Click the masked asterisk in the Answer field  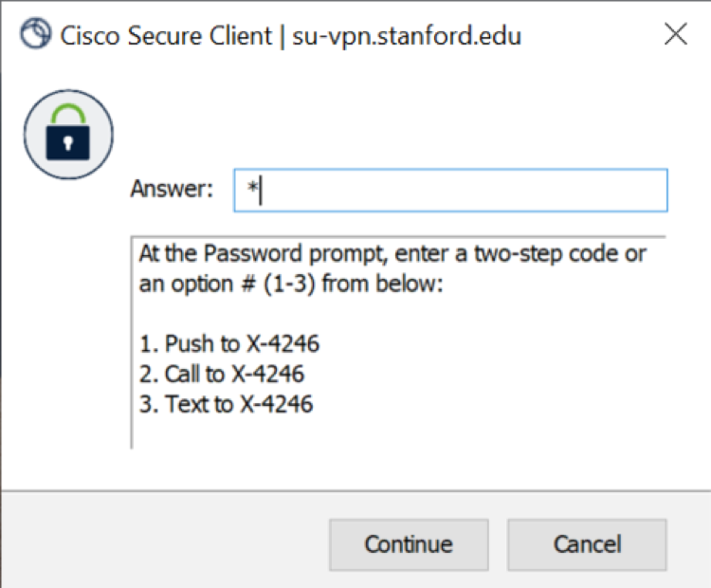[x=252, y=190]
